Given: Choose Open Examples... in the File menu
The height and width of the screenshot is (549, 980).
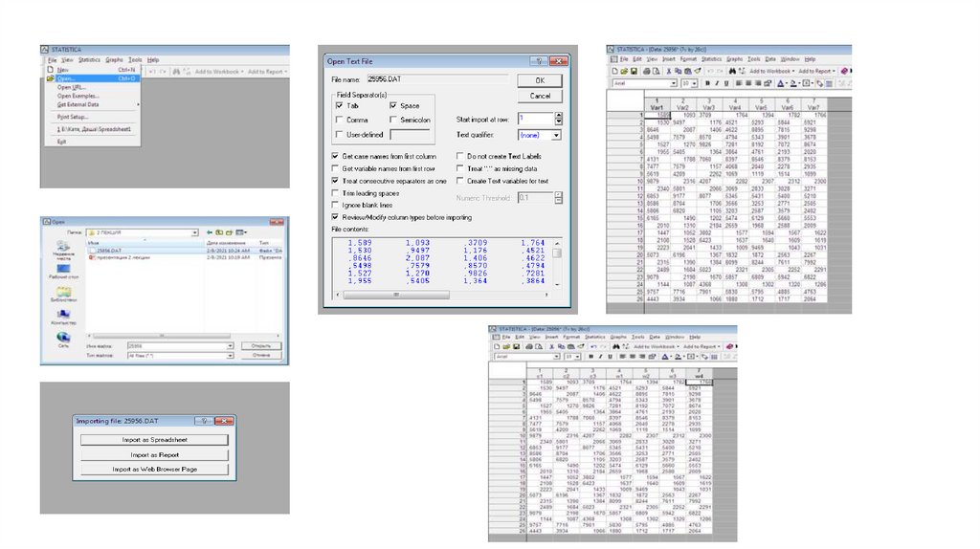Looking at the screenshot, I should pyautogui.click(x=93, y=97).
